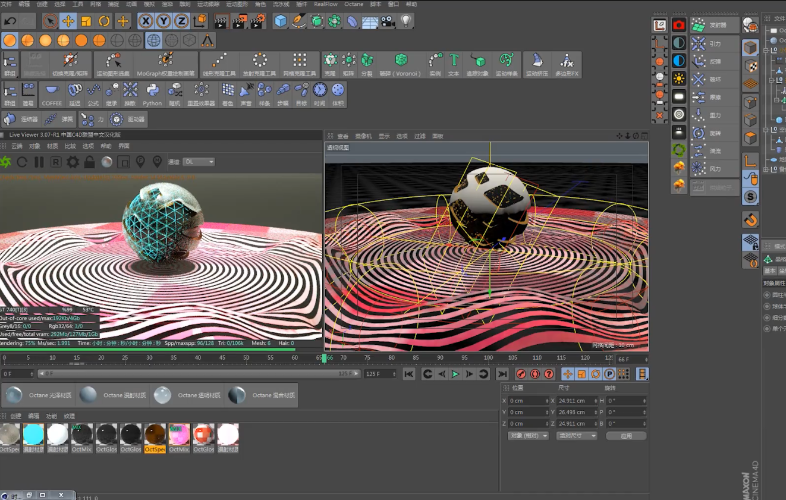Select the Move tool in top toolbar

point(68,21)
